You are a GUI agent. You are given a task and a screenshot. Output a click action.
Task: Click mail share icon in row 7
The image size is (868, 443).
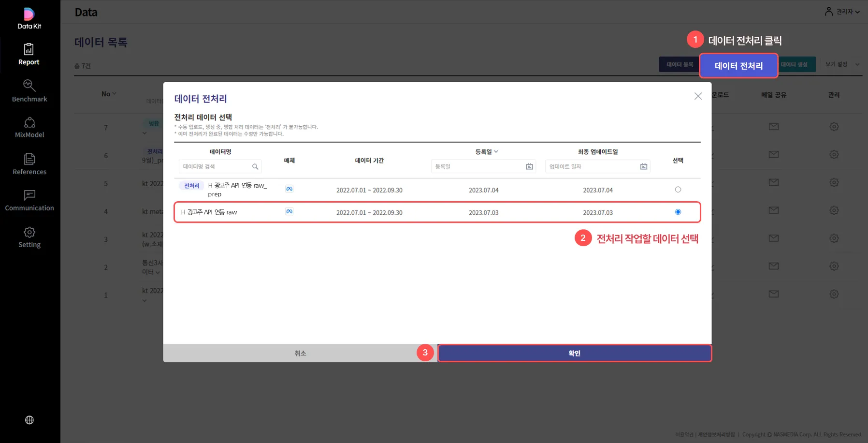pos(774,127)
